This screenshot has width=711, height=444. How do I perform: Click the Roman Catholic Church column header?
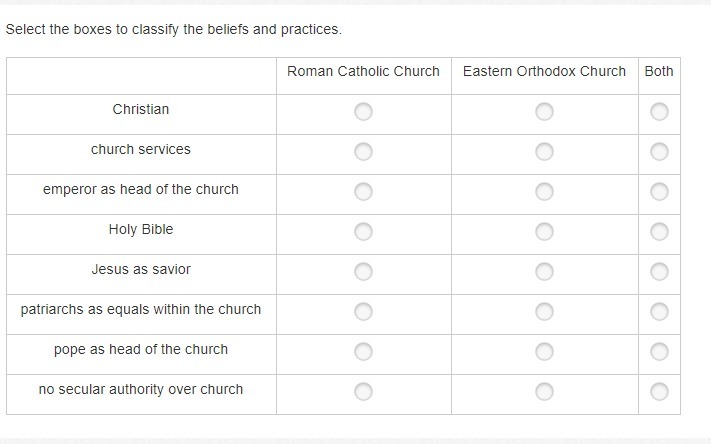tap(363, 71)
